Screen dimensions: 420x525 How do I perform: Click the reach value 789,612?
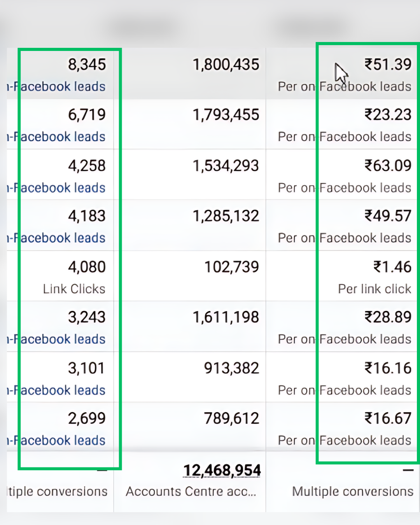click(x=232, y=418)
